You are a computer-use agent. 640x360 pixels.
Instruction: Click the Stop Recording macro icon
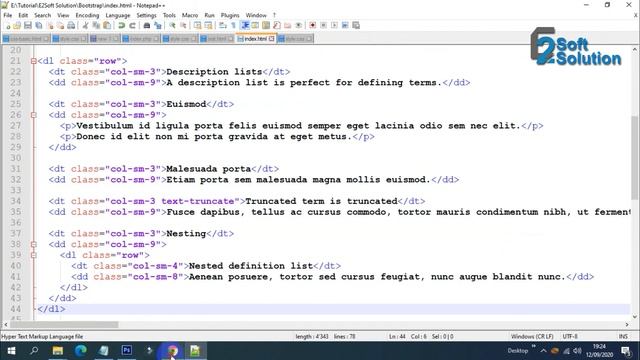[x=323, y=25]
